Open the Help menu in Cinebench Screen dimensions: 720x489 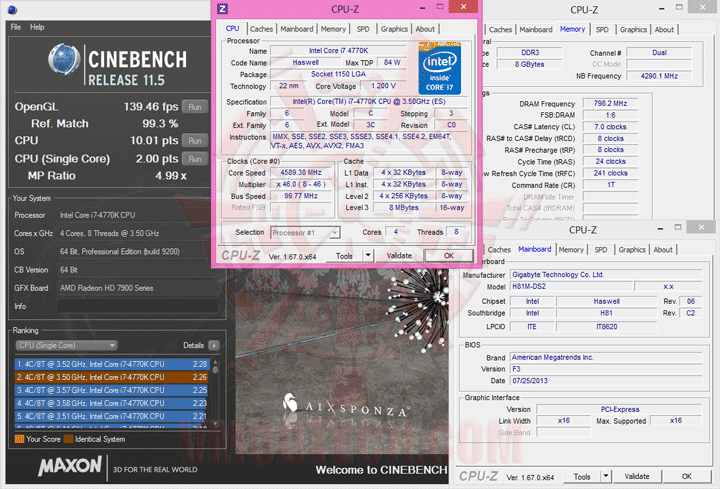(x=37, y=27)
